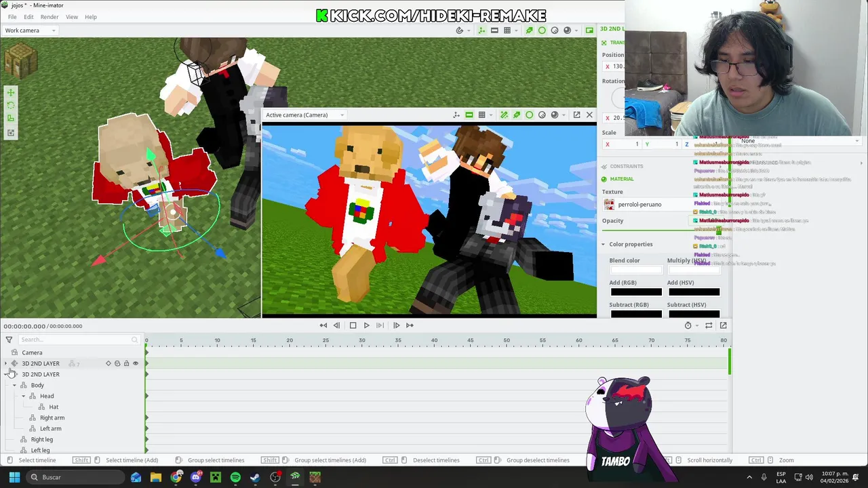Toggle lock on 3D 2ND LAYER row

click(126, 364)
